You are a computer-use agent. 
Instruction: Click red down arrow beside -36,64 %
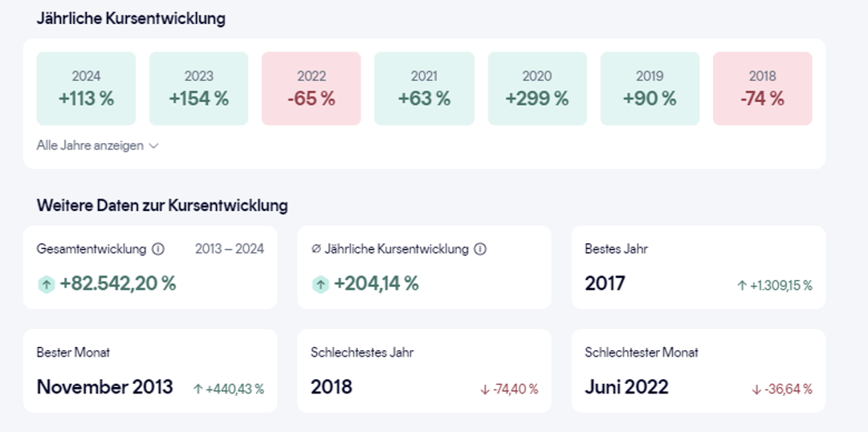[x=756, y=389]
